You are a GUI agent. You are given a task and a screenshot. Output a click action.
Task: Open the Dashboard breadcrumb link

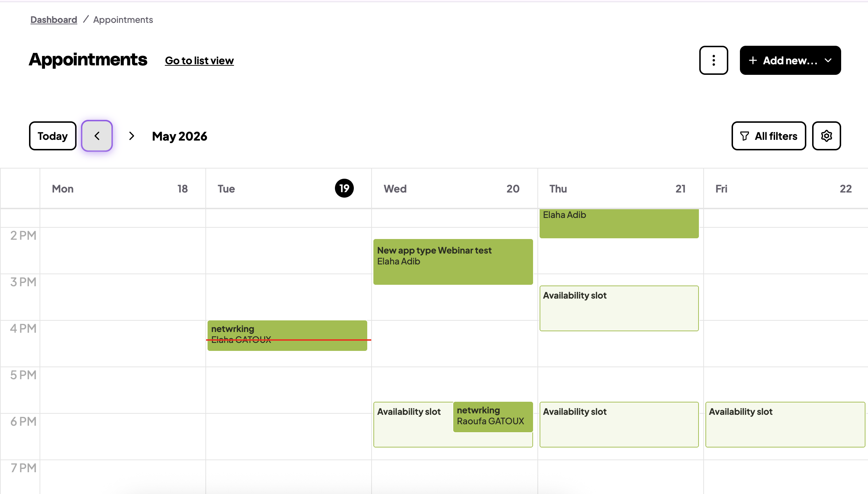coord(54,20)
